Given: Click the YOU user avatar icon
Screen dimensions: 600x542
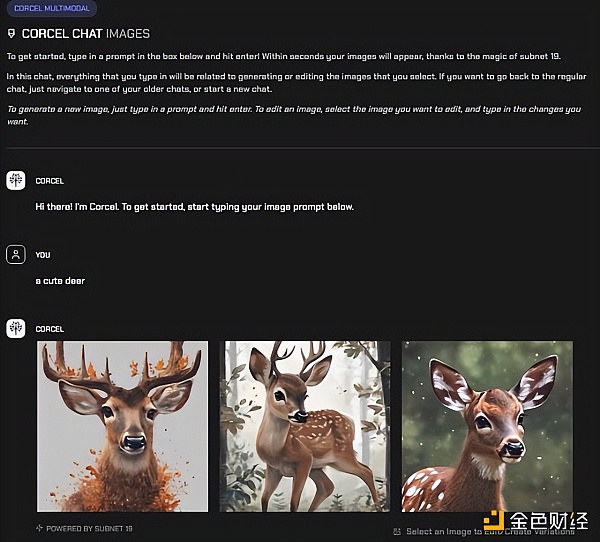Looking at the screenshot, I should point(16,255).
